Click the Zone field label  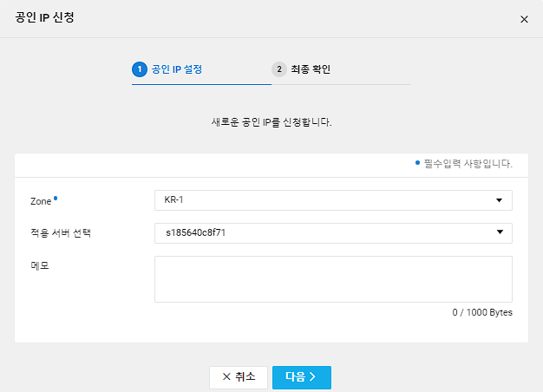pyautogui.click(x=41, y=201)
